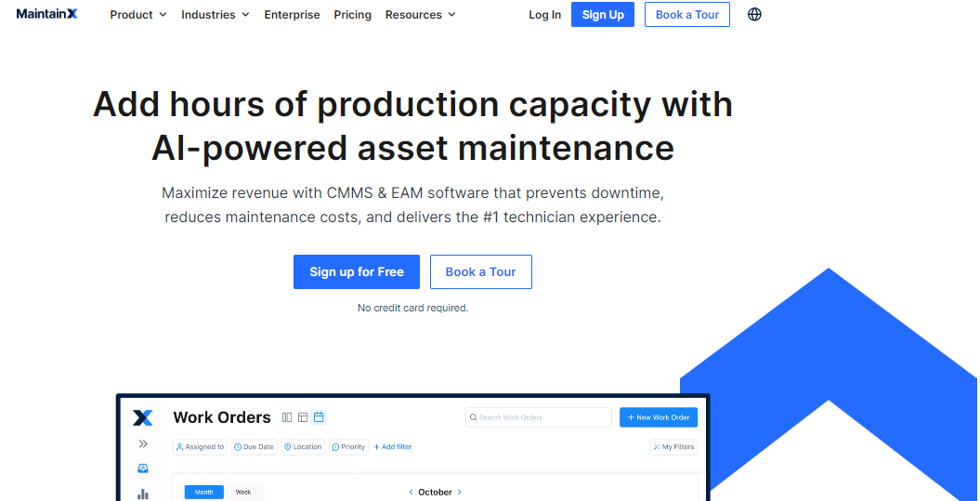Viewport: 980px width, 501px height.
Task: Switch to the table layout view icon
Action: [x=303, y=417]
